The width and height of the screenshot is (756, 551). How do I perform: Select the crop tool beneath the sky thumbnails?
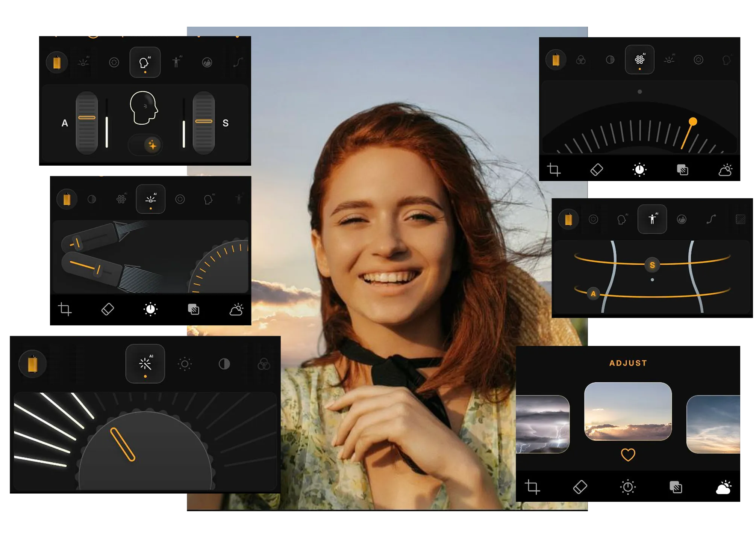pyautogui.click(x=532, y=487)
